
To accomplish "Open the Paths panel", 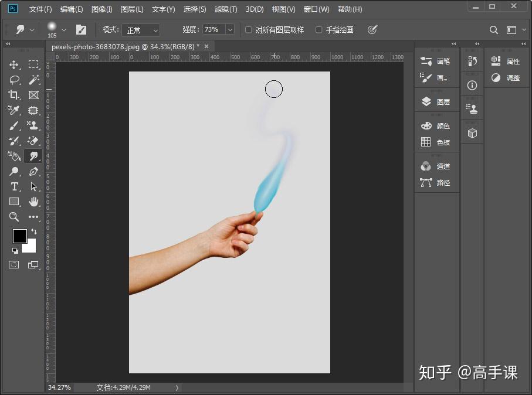I will pyautogui.click(x=436, y=182).
